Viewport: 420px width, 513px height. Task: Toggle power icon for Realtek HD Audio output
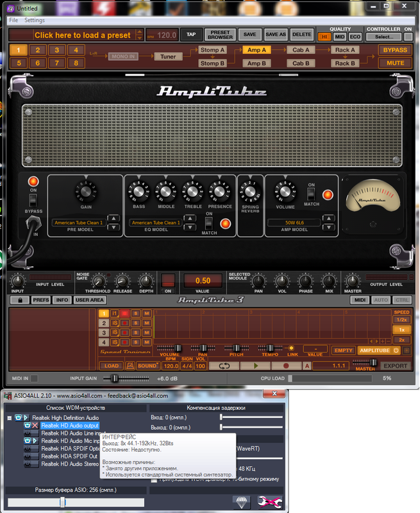tap(28, 425)
